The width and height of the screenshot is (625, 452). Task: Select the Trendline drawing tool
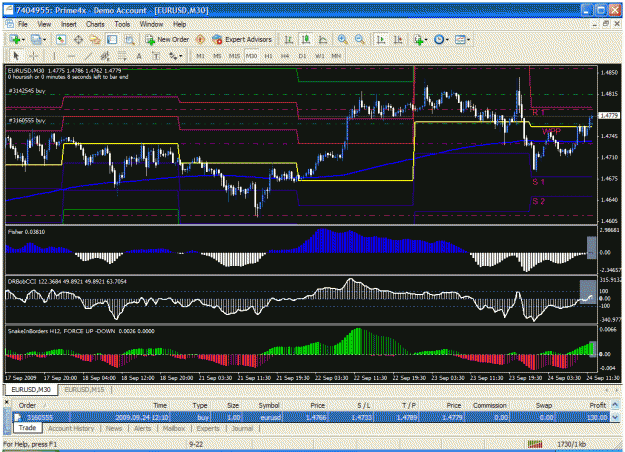[x=88, y=56]
